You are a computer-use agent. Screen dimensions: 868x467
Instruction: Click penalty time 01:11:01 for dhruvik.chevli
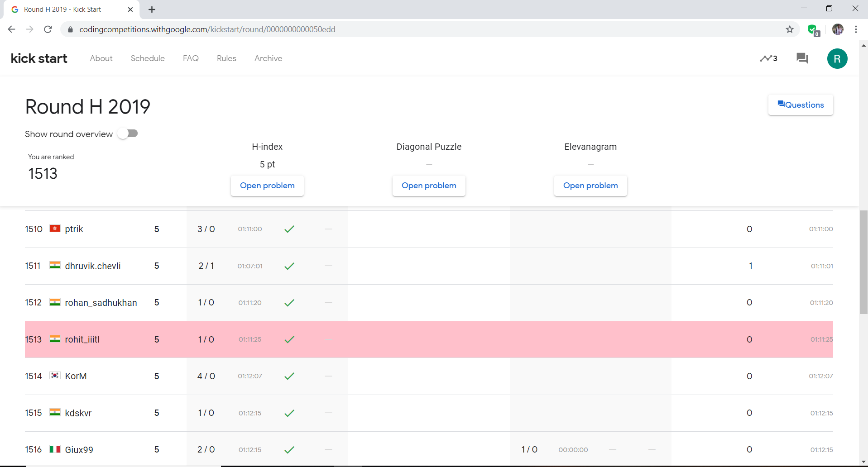point(822,266)
